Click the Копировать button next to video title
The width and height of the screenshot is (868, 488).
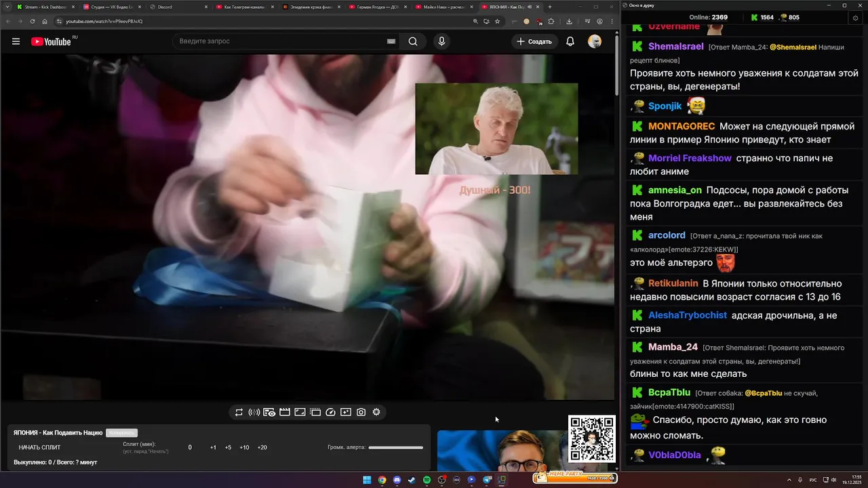[x=121, y=432]
